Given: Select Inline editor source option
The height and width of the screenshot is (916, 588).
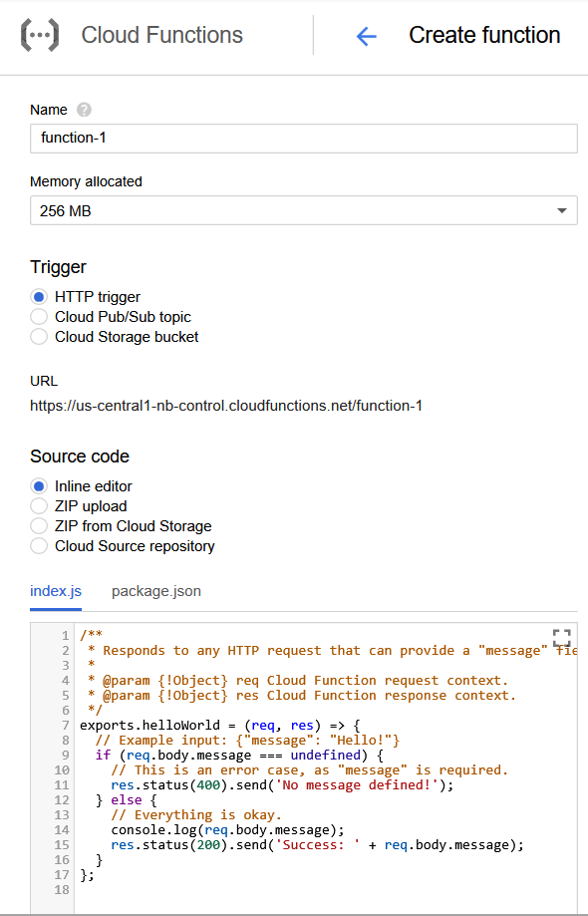Looking at the screenshot, I should tap(39, 486).
